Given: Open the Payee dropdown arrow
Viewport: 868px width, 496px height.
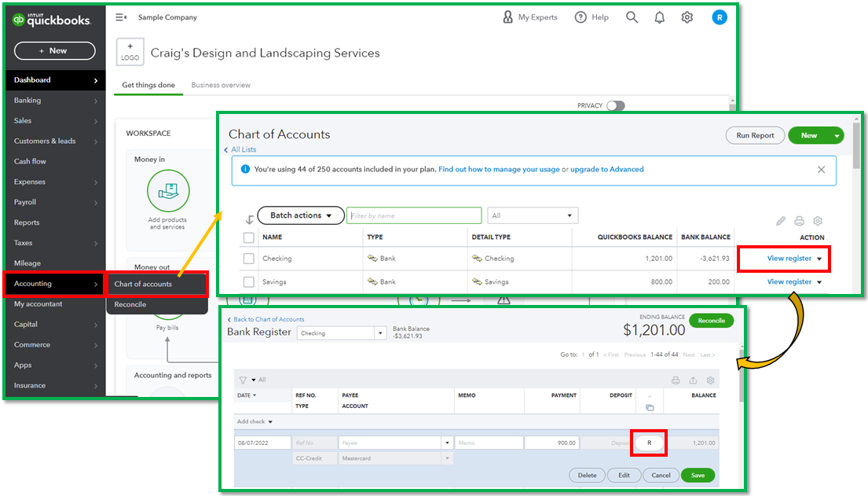Looking at the screenshot, I should (447, 443).
